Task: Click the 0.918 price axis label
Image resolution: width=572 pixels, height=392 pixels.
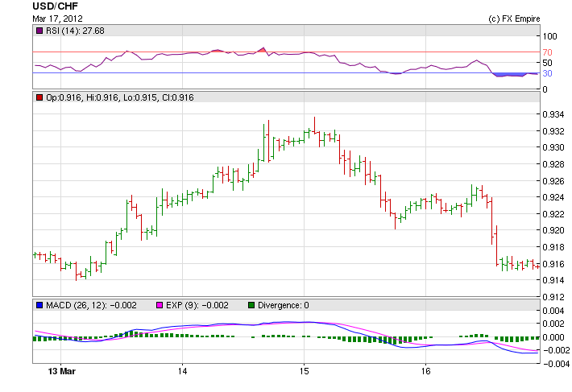Action: pyautogui.click(x=553, y=247)
